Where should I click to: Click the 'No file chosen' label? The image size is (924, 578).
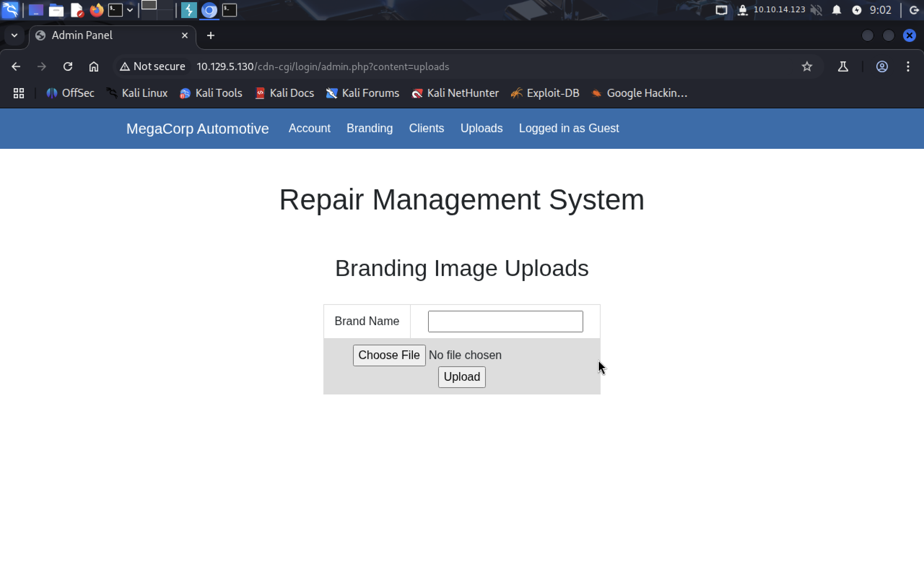tap(465, 355)
